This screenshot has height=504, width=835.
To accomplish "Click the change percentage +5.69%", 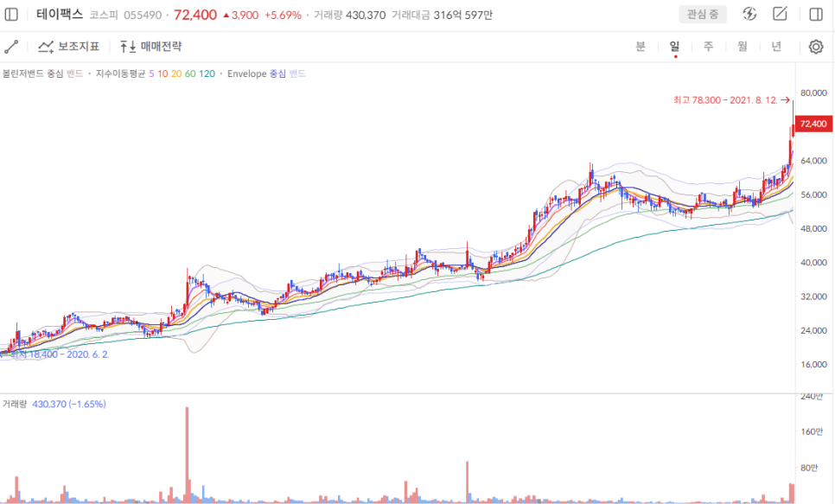I will [283, 15].
